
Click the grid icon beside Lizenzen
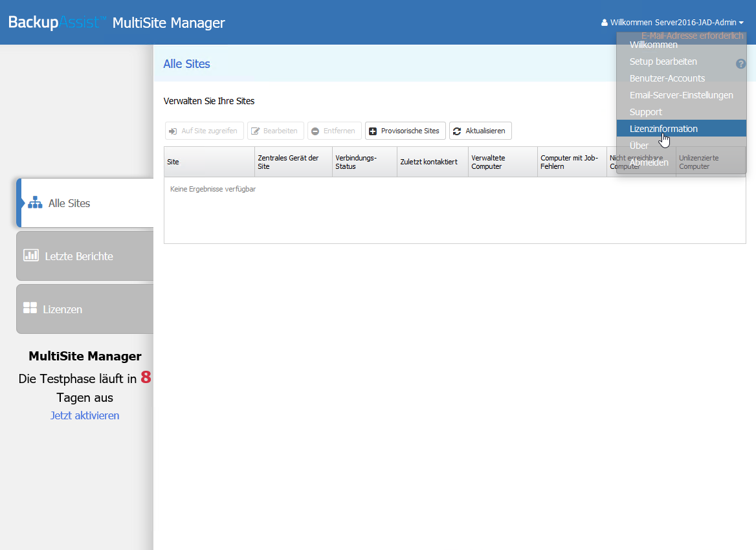point(30,307)
